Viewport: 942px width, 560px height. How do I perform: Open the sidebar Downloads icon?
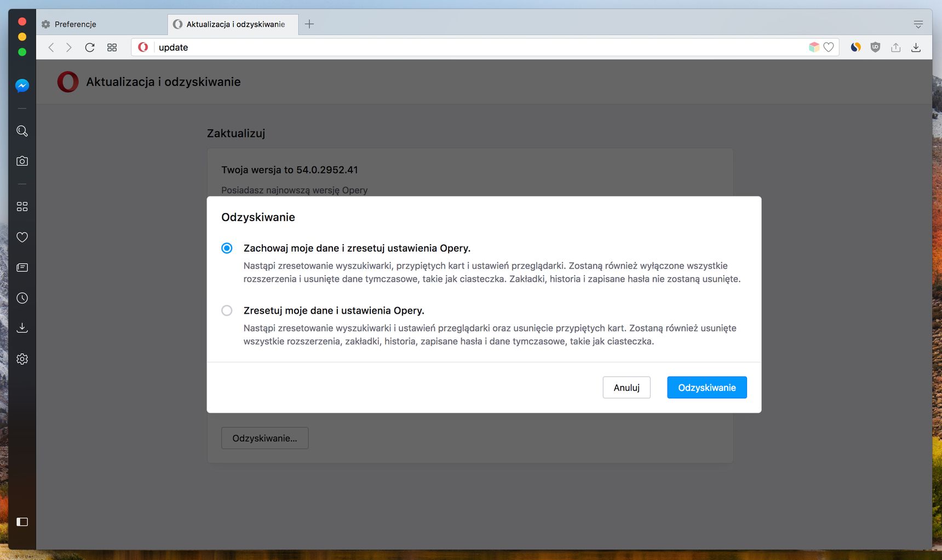[x=22, y=328]
